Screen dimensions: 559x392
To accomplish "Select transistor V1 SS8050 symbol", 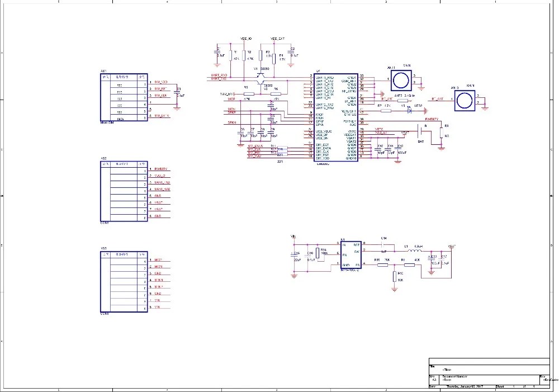I will [x=260, y=75].
